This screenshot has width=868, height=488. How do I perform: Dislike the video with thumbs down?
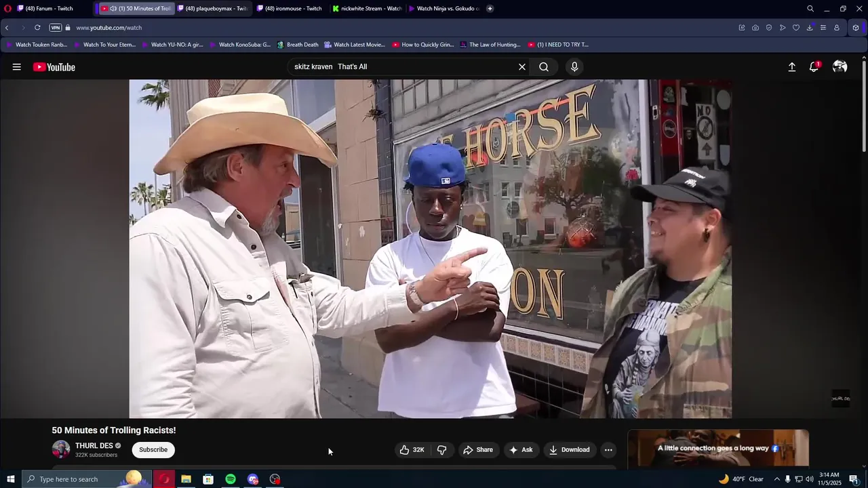[442, 450]
